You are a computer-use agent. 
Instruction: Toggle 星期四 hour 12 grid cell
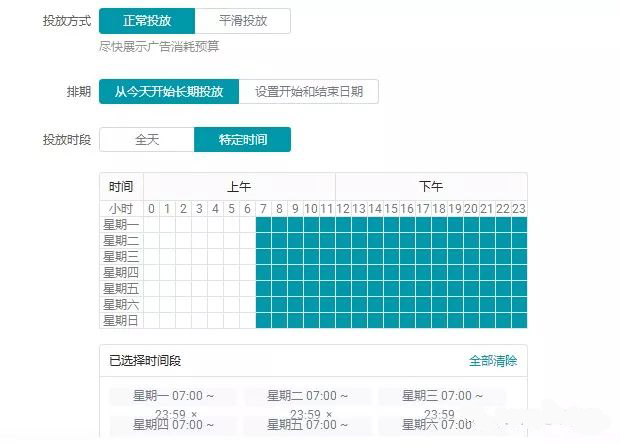[343, 273]
